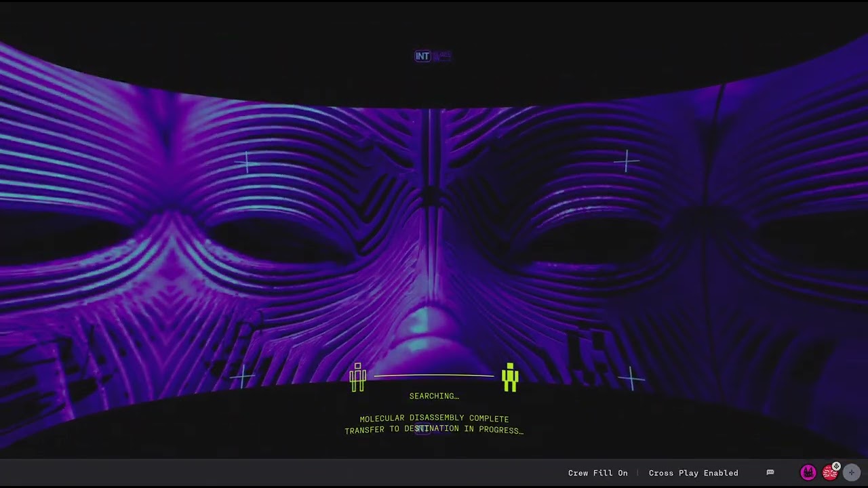Toggle the Cross Play Enabled setting
This screenshot has height=488, width=868.
point(693,473)
